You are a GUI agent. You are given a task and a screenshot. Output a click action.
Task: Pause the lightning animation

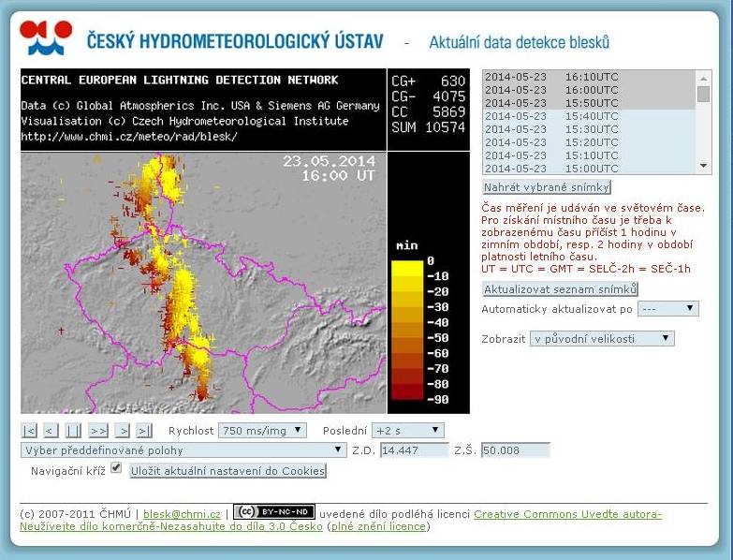point(73,430)
